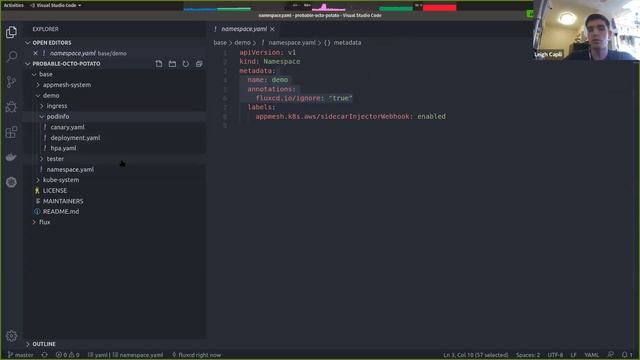Collapse the base folder
Image resolution: width=640 pixels, height=360 pixels.
tap(34, 74)
